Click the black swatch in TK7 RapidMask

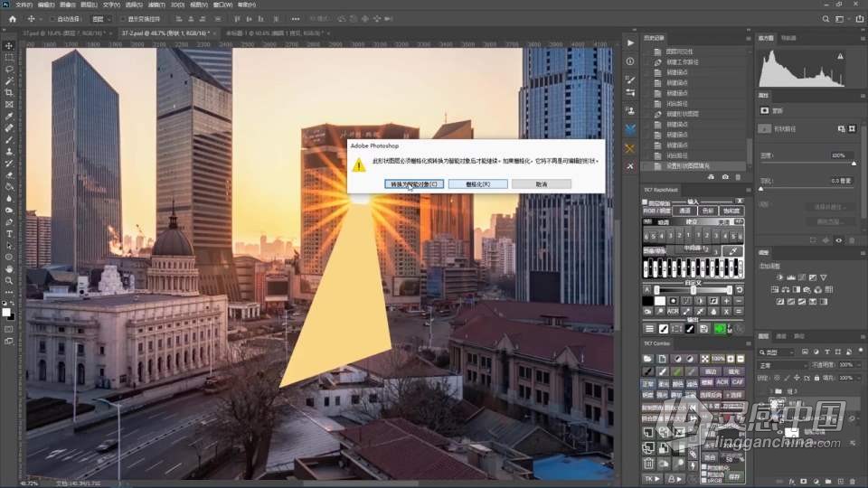click(647, 301)
